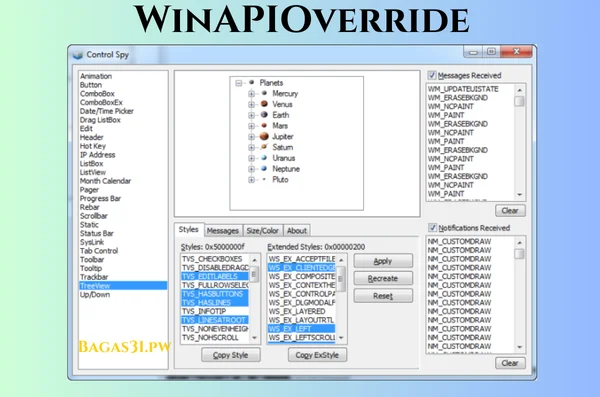This screenshot has width=600, height=397.
Task: Clear the Notifications Received list
Action: click(510, 363)
